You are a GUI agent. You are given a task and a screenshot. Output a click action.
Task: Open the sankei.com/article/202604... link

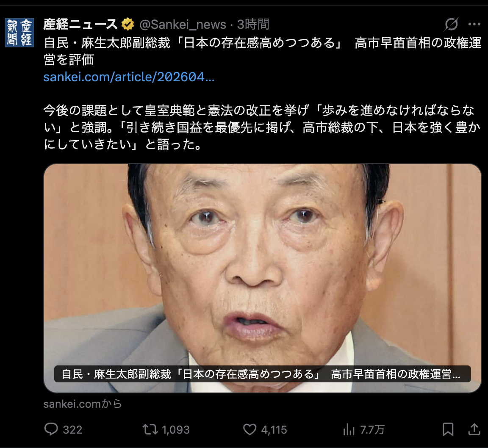tap(129, 77)
